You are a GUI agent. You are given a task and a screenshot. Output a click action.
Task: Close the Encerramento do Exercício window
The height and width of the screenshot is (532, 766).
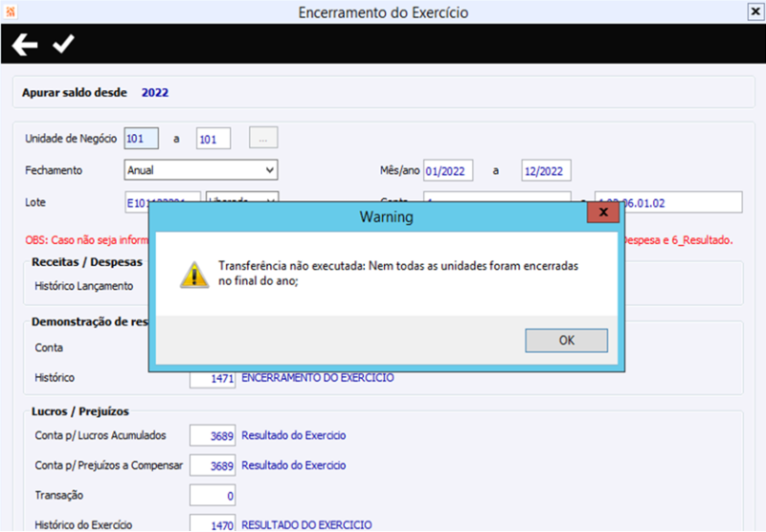pos(755,11)
